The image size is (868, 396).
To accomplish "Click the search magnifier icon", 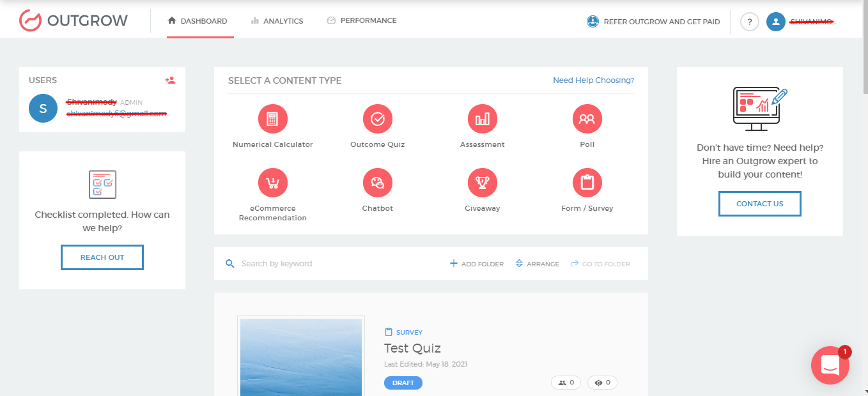I will tap(230, 264).
